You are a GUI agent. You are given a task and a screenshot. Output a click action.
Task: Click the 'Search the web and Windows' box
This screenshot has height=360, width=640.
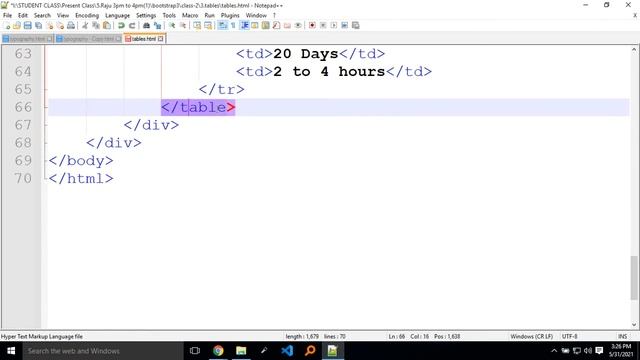click(103, 351)
